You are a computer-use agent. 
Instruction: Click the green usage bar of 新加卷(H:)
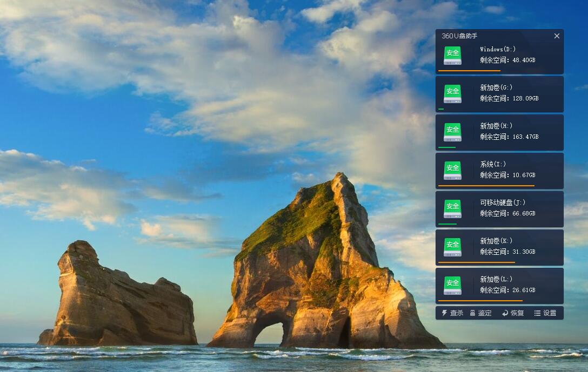click(446, 147)
